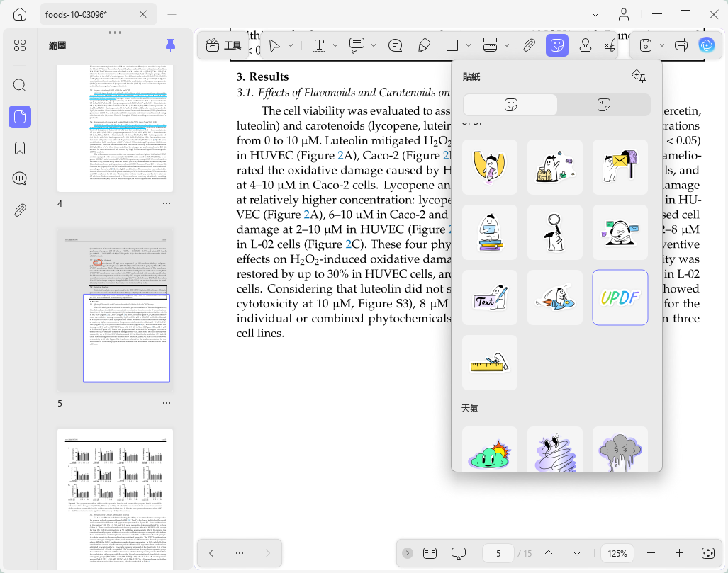
Task: Open the home screen icon
Action: pyautogui.click(x=20, y=14)
